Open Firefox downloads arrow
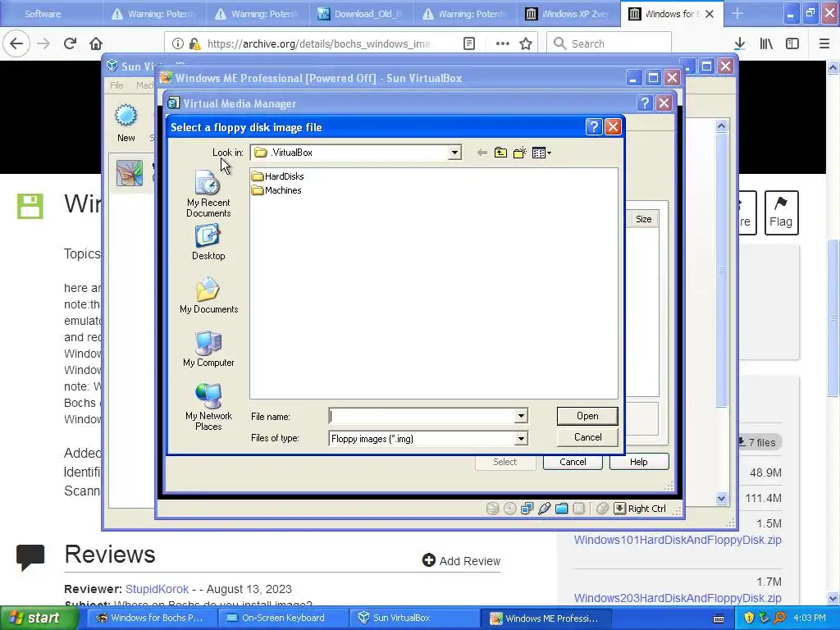Image resolution: width=840 pixels, height=630 pixels. click(740, 43)
